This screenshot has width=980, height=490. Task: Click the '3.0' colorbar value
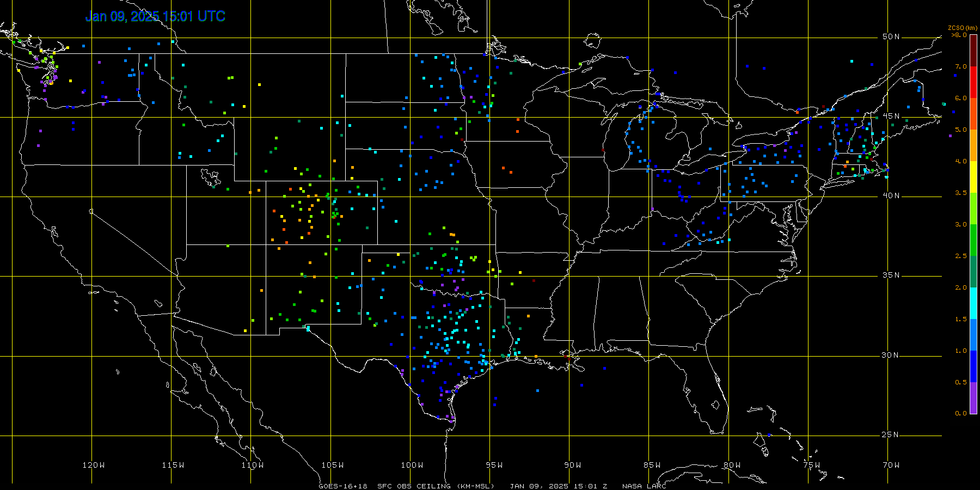click(961, 224)
